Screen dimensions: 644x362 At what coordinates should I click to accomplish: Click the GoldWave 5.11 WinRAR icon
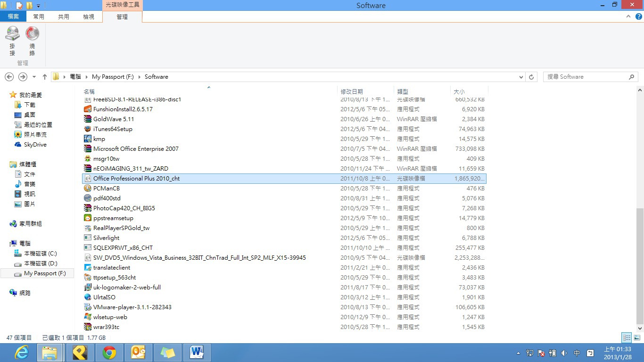[x=88, y=119]
